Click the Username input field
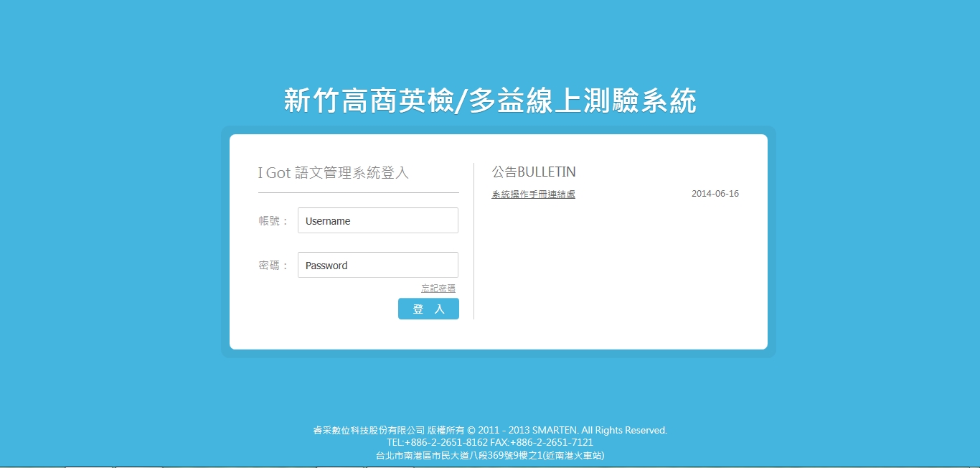980x468 pixels. click(378, 220)
